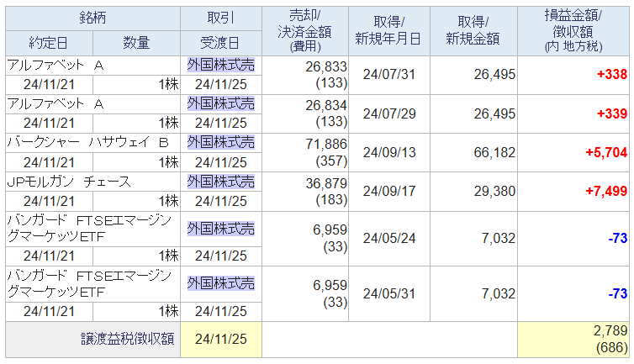Click the -73 loss for 24/05/31 acquisition

coord(618,294)
